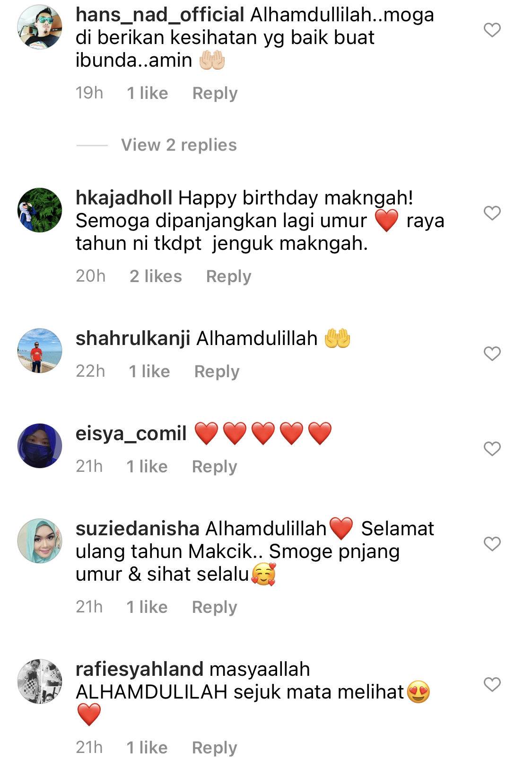
Task: Heart suziedanisha's comment
Action: pos(492,544)
